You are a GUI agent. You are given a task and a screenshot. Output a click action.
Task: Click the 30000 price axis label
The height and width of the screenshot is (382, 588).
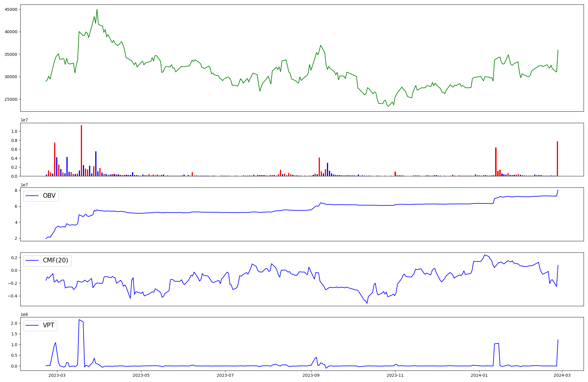[x=11, y=77]
